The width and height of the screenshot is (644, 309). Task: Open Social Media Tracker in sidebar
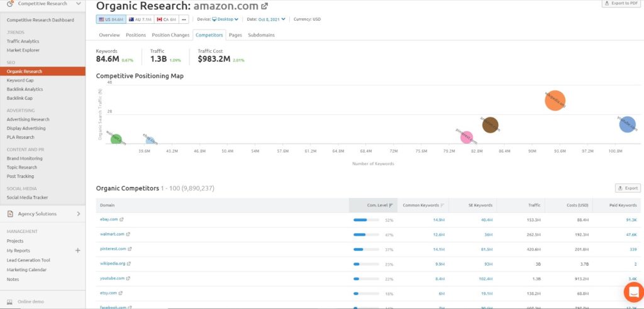pos(27,197)
